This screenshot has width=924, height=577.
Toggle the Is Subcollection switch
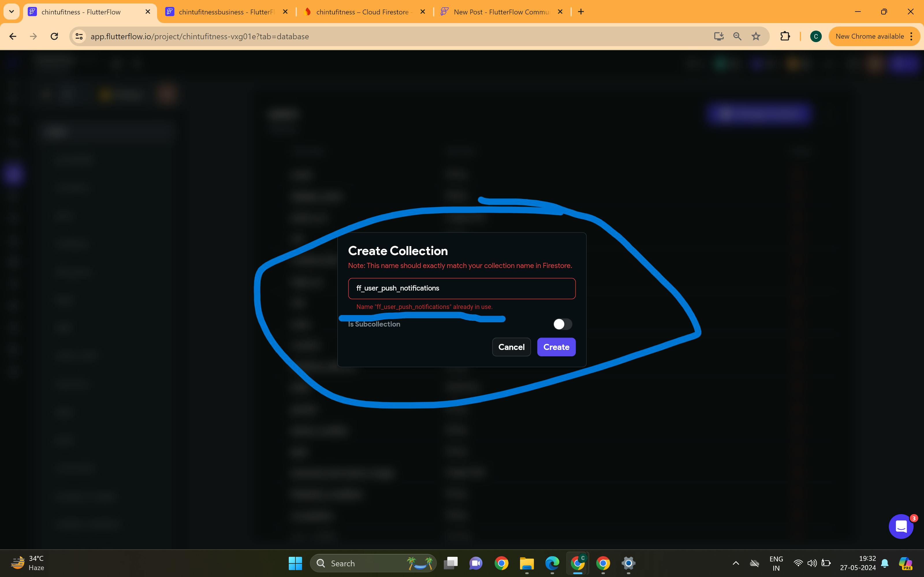pyautogui.click(x=562, y=324)
